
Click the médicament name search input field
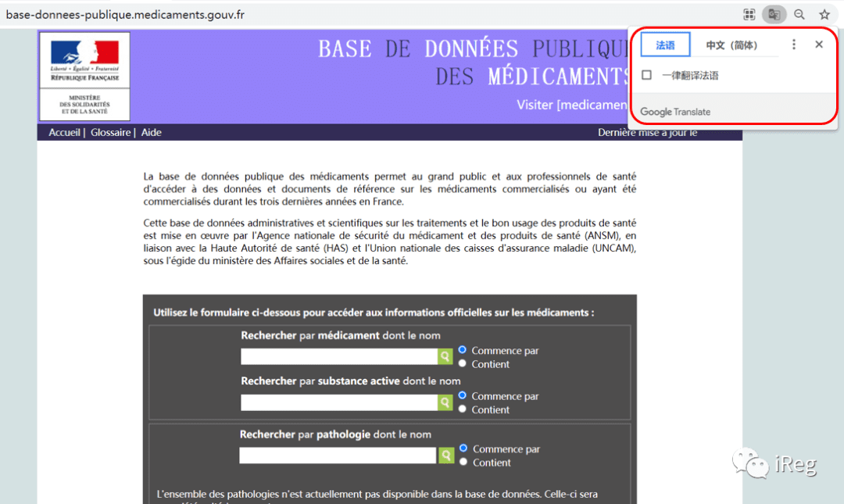[x=339, y=356]
